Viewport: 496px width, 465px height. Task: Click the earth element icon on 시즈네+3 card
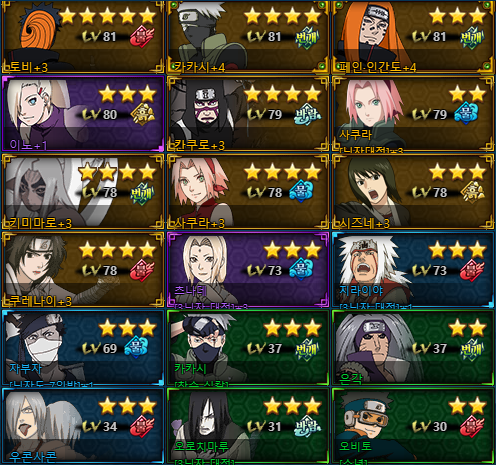tap(472, 192)
